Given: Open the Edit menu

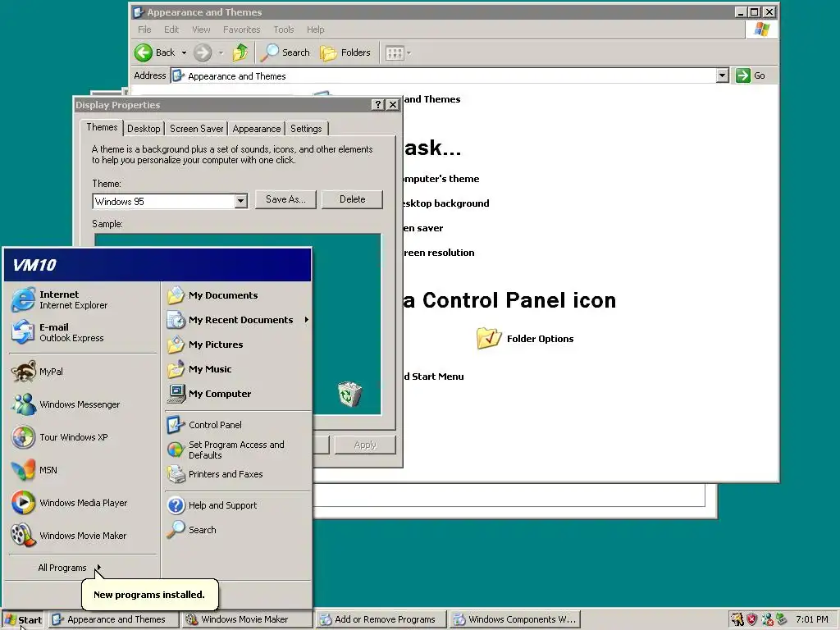Looking at the screenshot, I should (x=171, y=30).
